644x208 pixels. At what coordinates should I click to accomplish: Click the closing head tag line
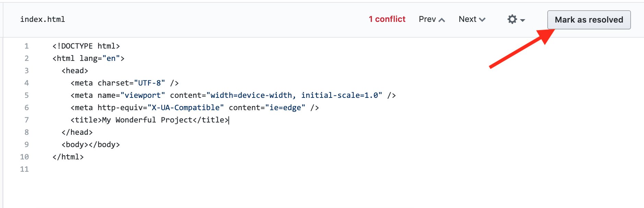pos(77,132)
